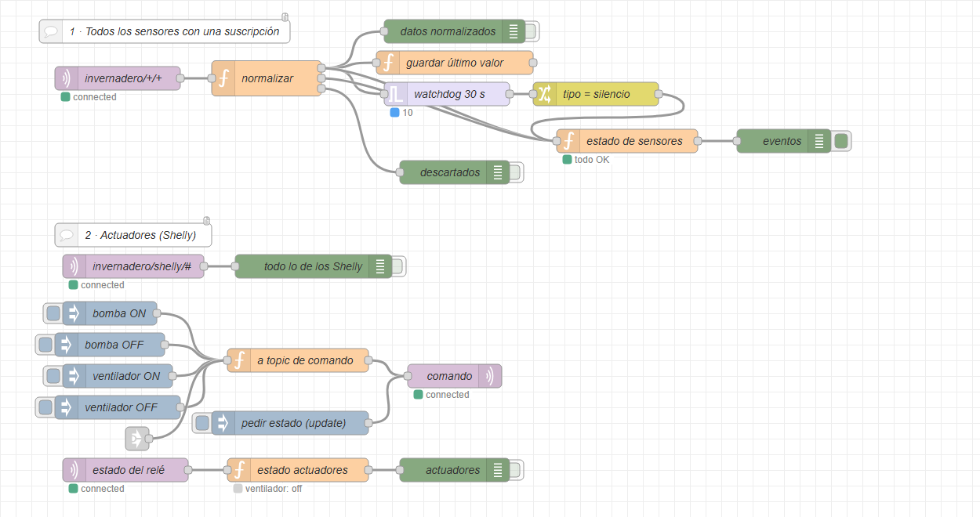The width and height of the screenshot is (980, 517).
Task: Click the inject arrow icon on bomba OFF
Action: [x=67, y=345]
